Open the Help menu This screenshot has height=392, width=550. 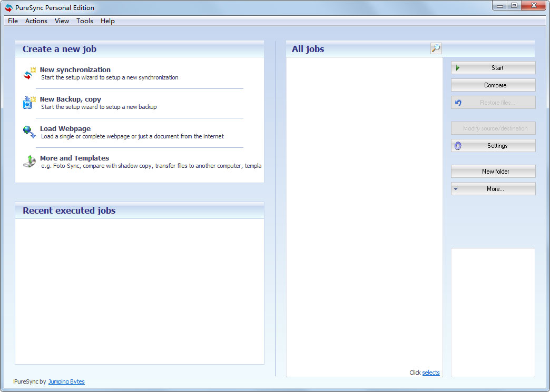107,21
